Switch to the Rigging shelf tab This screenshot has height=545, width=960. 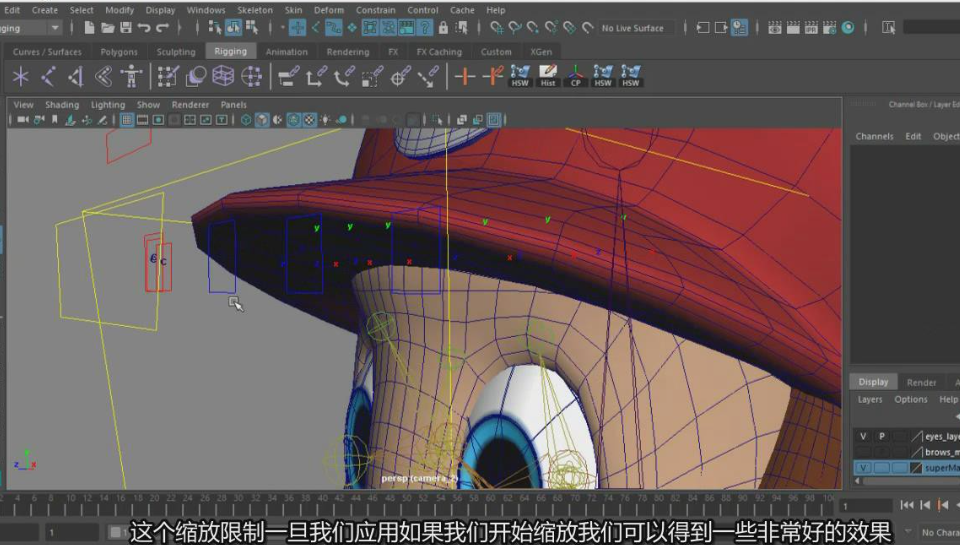[230, 51]
